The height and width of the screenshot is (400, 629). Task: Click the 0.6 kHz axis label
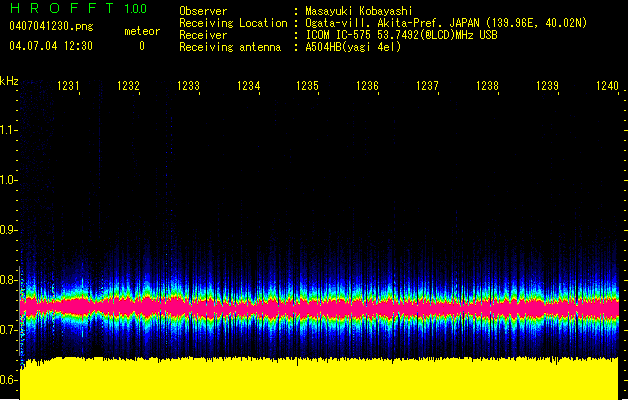tap(9, 380)
